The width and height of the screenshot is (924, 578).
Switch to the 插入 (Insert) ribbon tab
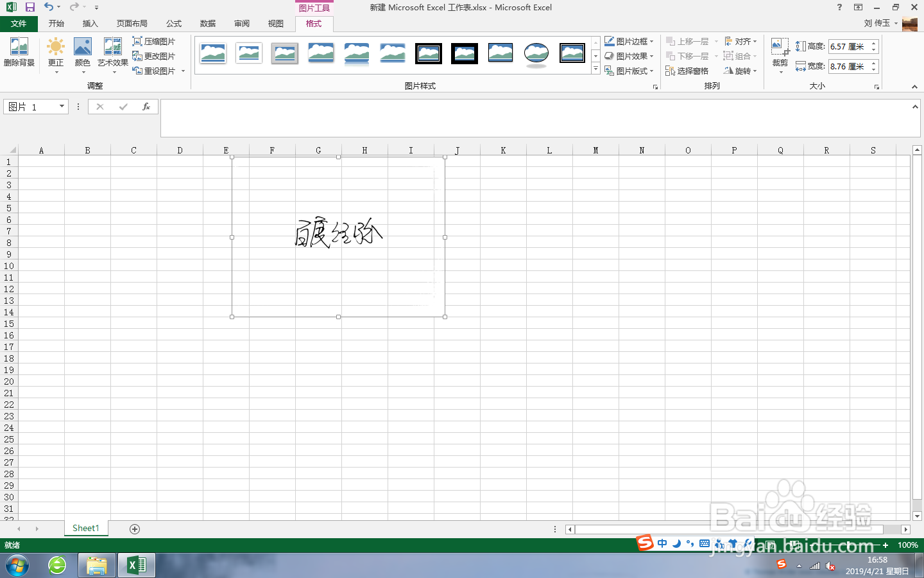pos(90,23)
